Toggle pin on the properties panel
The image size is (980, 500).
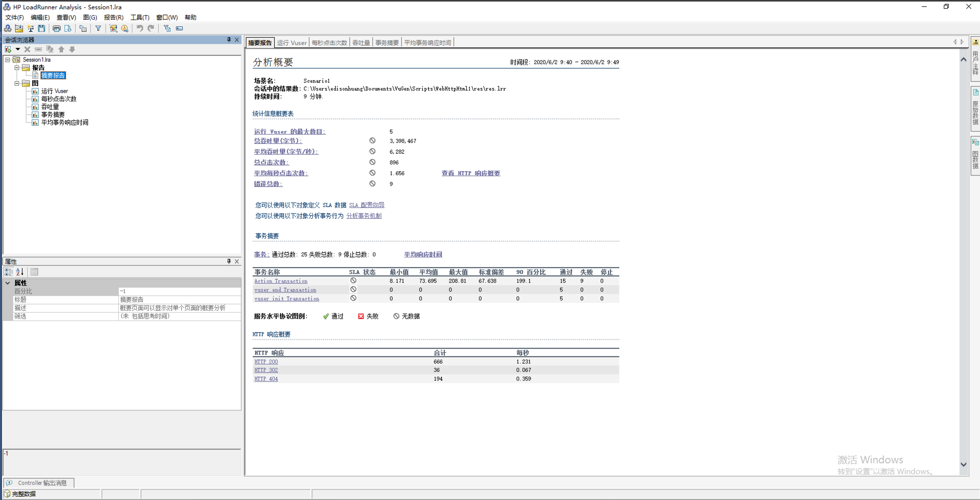(x=229, y=261)
